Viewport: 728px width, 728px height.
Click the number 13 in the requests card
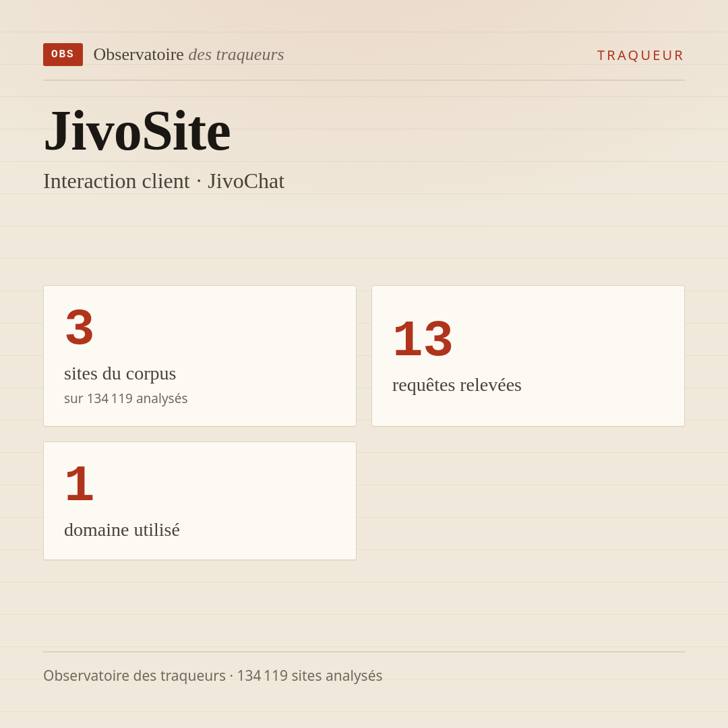pos(423,339)
